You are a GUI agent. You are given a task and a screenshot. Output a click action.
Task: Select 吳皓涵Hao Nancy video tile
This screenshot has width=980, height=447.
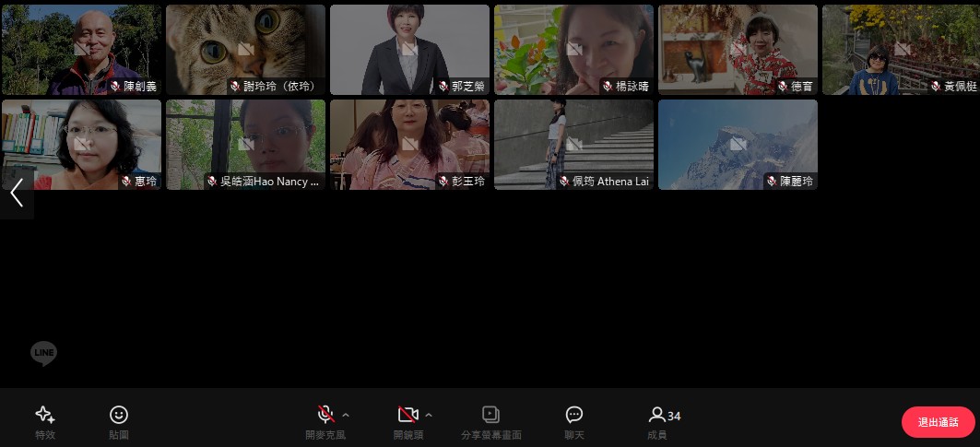(x=245, y=145)
